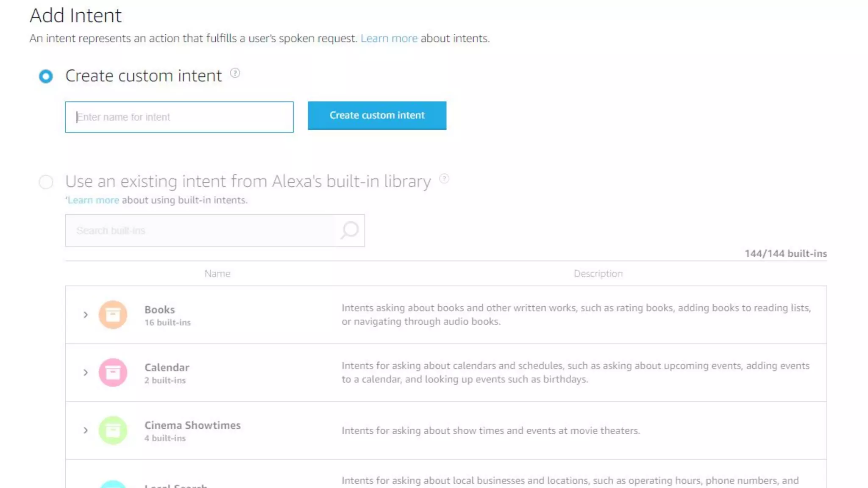Click the orange Books category icon
This screenshot has height=488, width=868.
point(113,315)
